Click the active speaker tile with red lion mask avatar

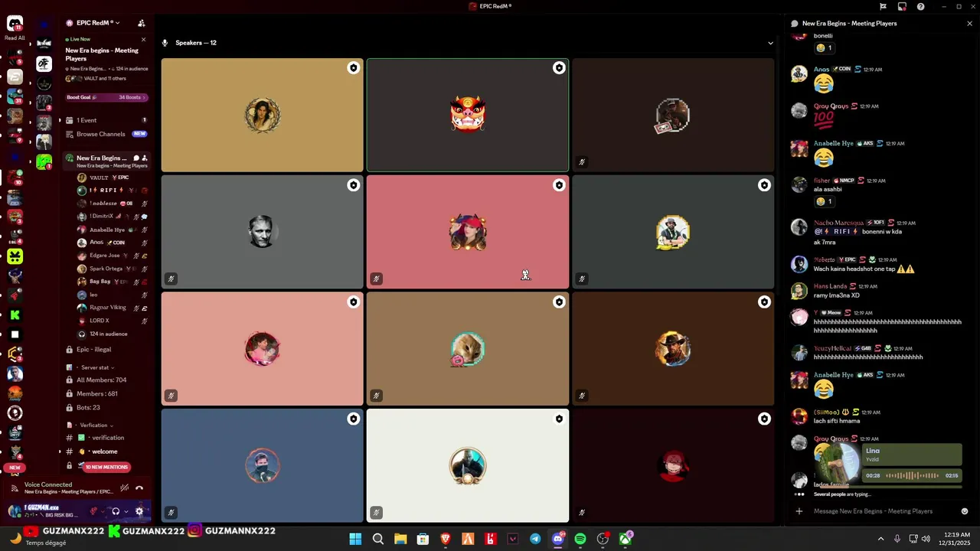(468, 115)
